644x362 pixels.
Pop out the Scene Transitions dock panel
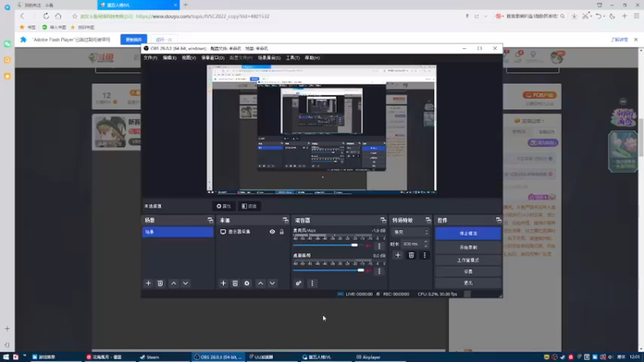(428, 220)
